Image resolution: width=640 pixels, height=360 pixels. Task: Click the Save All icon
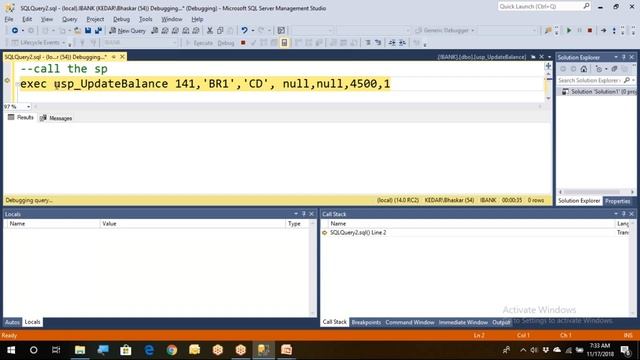point(98,31)
